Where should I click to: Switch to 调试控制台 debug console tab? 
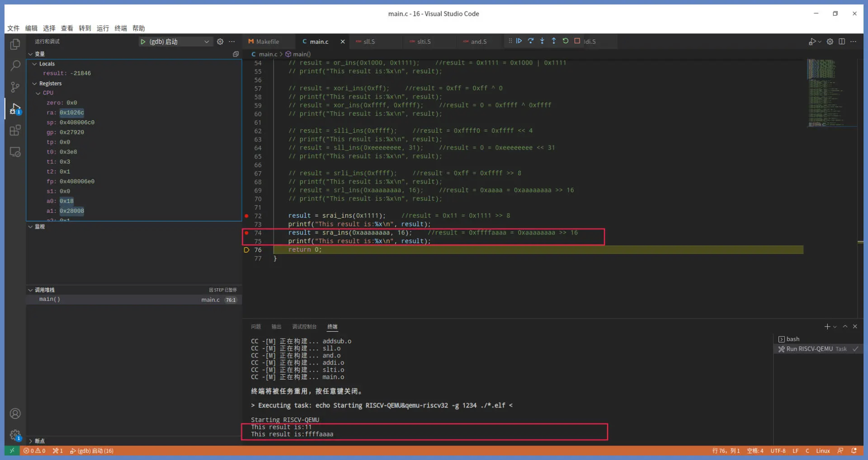tap(304, 327)
